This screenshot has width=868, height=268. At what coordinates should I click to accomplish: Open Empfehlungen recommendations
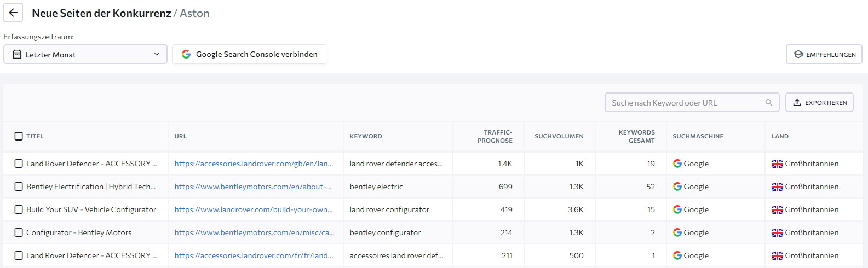[x=824, y=54]
